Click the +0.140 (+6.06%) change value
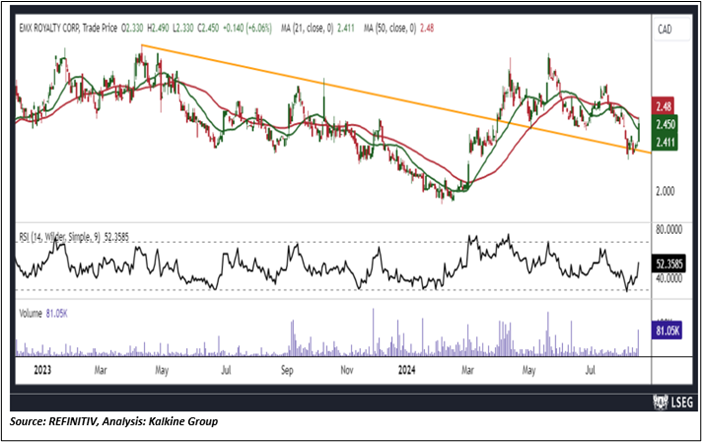 coord(248,28)
